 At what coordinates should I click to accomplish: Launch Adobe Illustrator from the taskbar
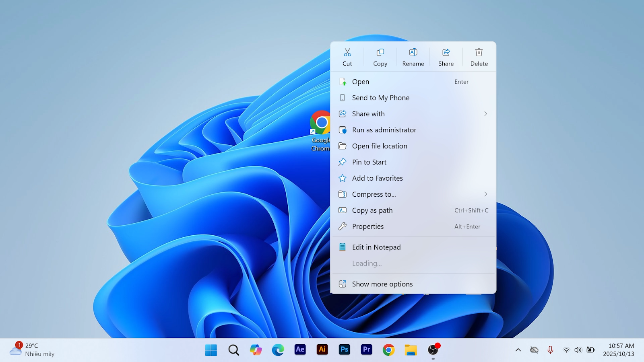coord(322,350)
